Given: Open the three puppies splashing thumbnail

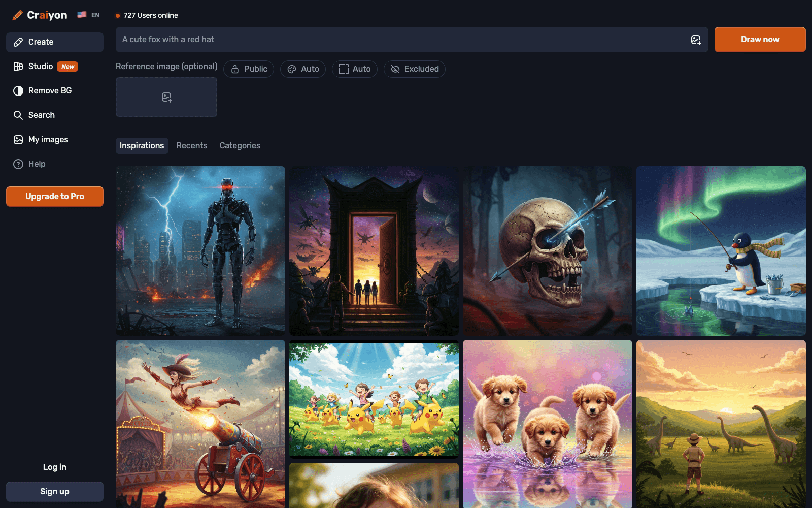Looking at the screenshot, I should pos(548,424).
